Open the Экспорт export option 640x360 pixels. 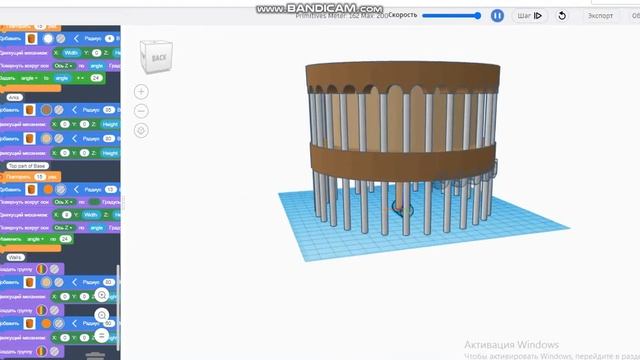tap(600, 16)
